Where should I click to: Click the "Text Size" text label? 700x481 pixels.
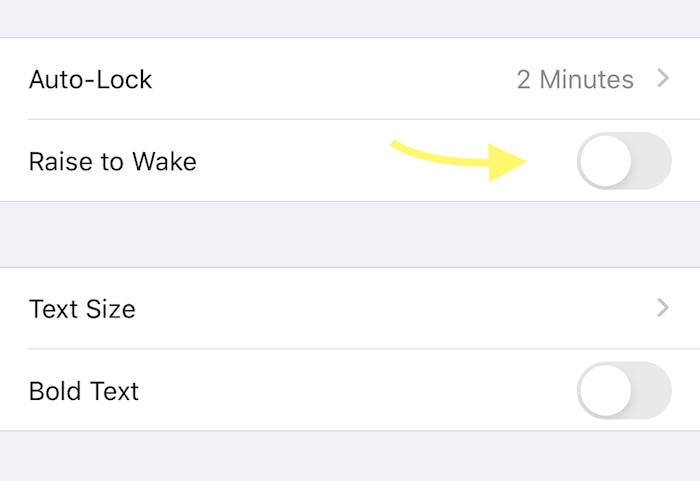82,308
